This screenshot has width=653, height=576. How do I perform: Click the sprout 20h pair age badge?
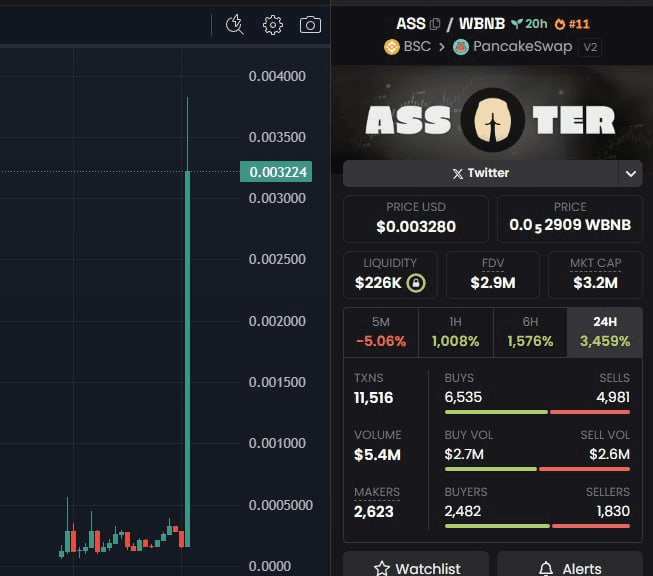[x=529, y=24]
